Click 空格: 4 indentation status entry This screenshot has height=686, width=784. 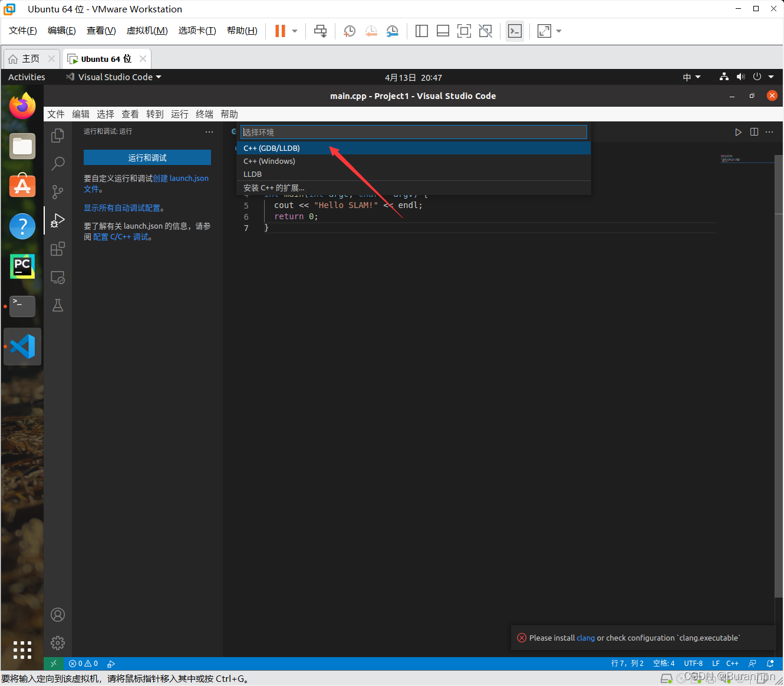point(664,664)
